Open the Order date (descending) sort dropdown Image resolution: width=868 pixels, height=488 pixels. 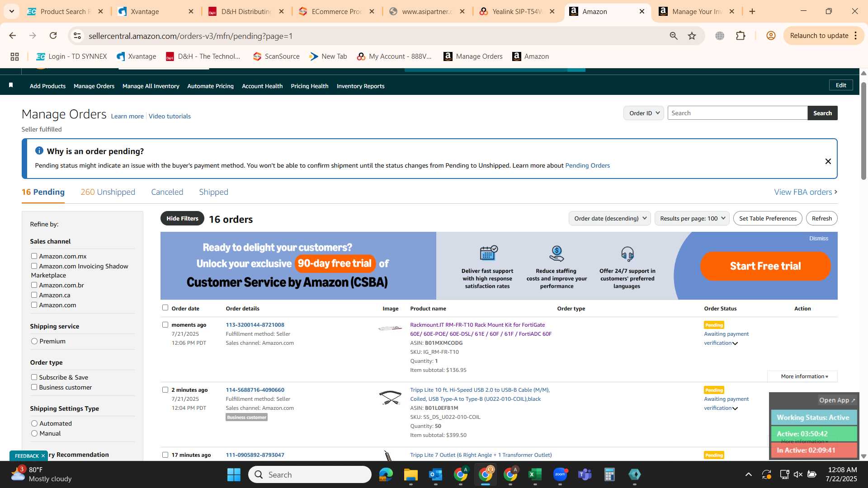[609, 218]
